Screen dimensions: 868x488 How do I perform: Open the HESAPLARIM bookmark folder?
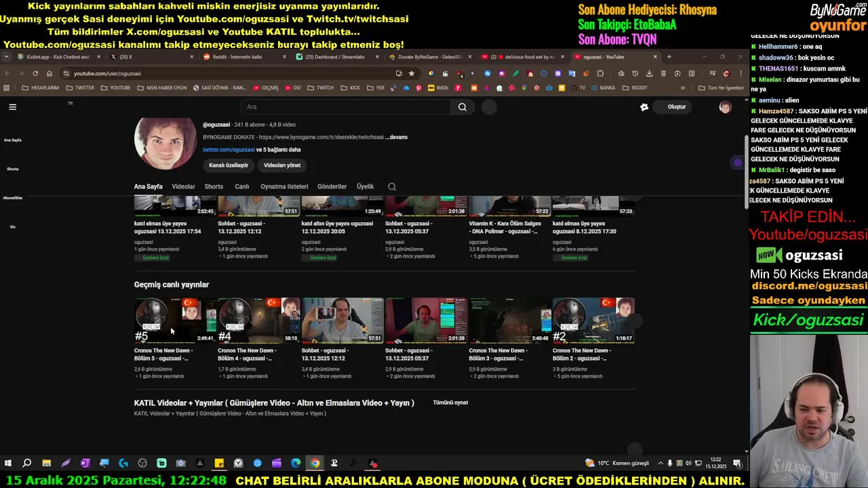(41, 88)
